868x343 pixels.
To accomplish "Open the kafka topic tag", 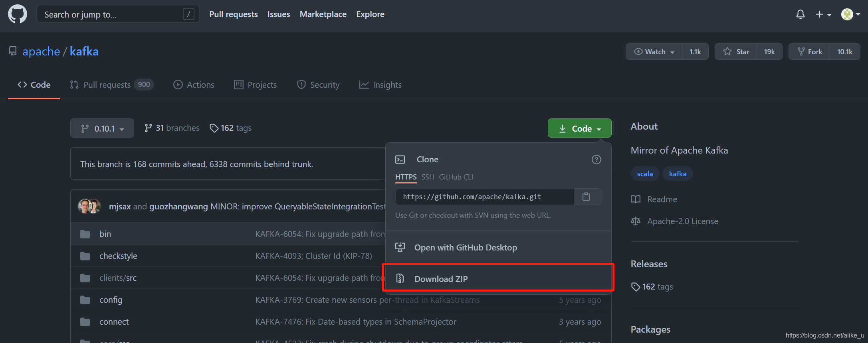I will point(678,174).
